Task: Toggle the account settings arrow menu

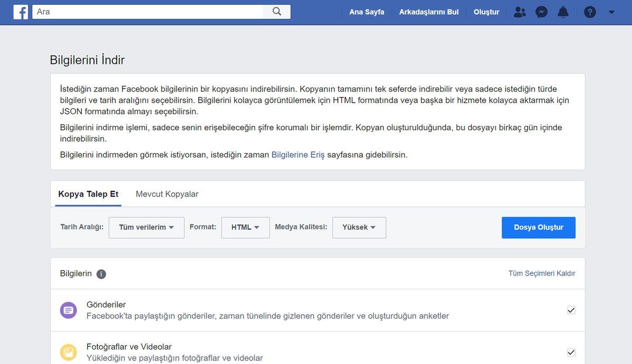Action: 611,12
